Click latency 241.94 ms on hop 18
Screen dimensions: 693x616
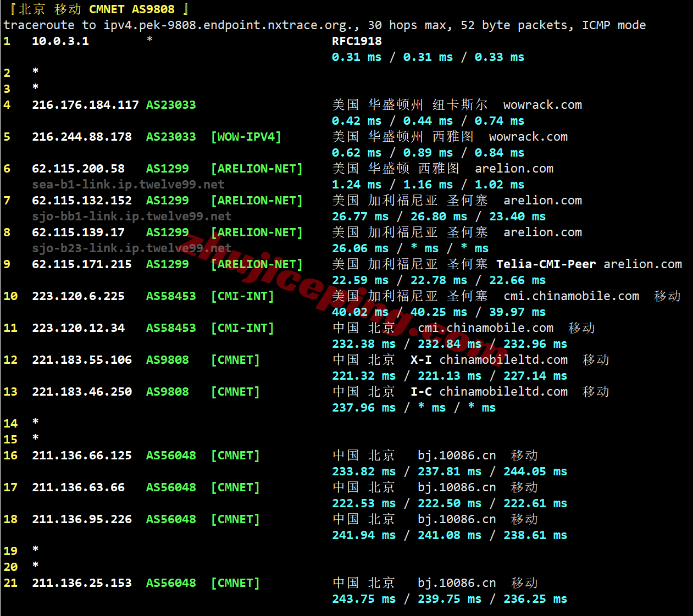pos(364,535)
